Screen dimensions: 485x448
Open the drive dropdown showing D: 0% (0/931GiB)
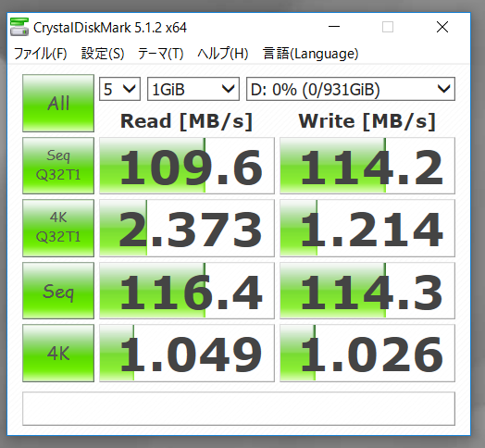pos(351,89)
